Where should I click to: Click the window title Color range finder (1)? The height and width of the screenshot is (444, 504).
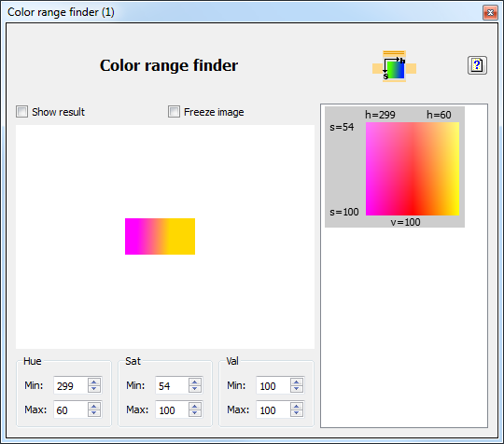61,12
